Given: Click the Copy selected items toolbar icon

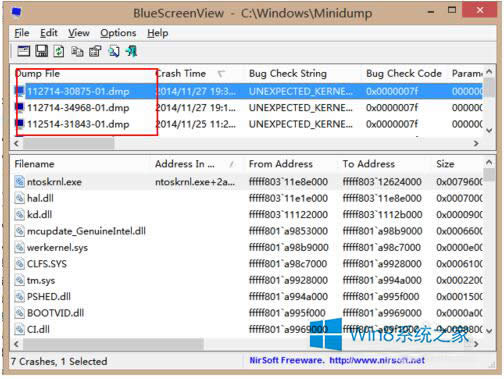Looking at the screenshot, I should (x=77, y=52).
